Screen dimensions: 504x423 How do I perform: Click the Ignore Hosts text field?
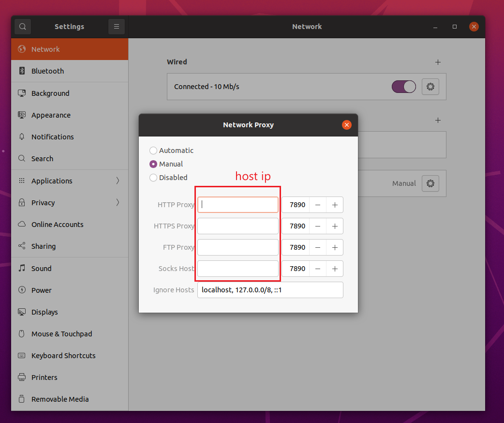(x=270, y=290)
